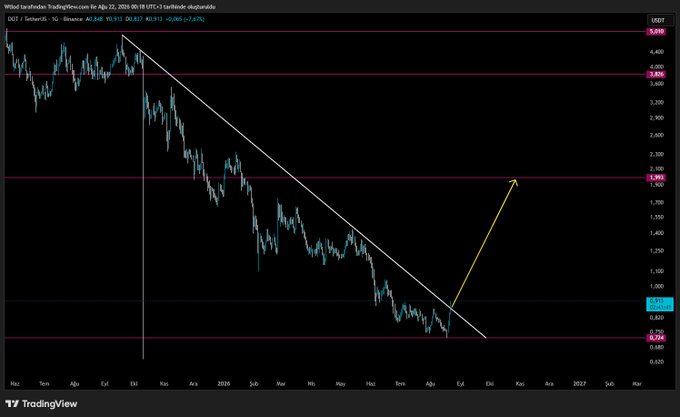Click the price change value −0,065 (+7,67%)
This screenshot has height=417, width=680.
(185, 19)
